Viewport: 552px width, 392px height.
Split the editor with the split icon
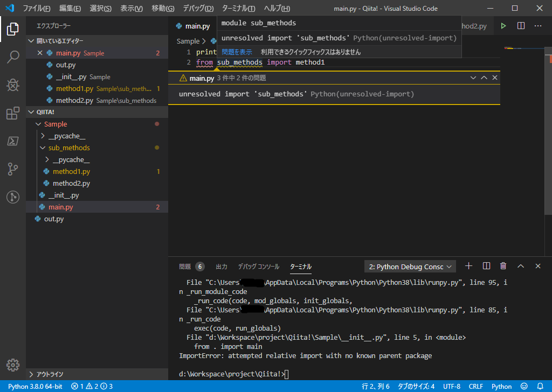coord(521,25)
